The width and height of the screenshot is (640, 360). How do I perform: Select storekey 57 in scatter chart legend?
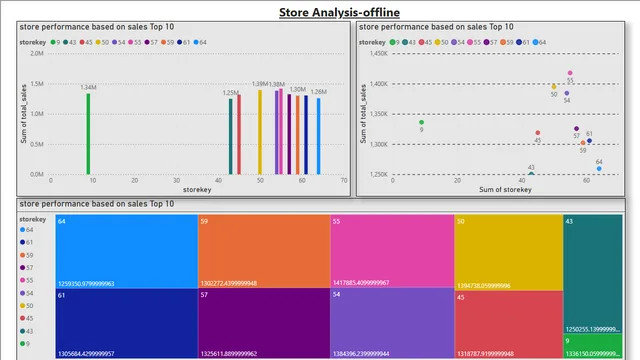point(491,42)
